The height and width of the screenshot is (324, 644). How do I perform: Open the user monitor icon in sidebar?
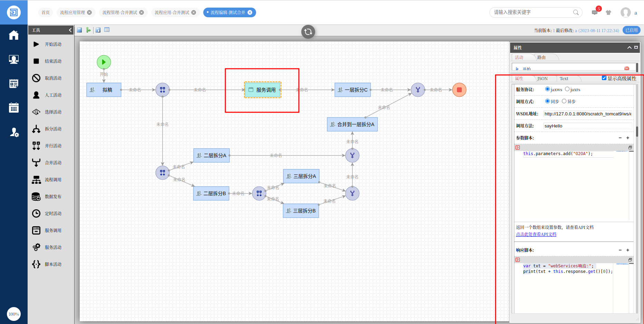(x=14, y=59)
